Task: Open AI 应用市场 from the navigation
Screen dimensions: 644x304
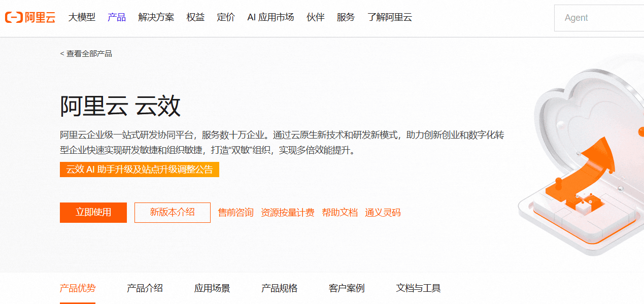Action: pos(270,17)
